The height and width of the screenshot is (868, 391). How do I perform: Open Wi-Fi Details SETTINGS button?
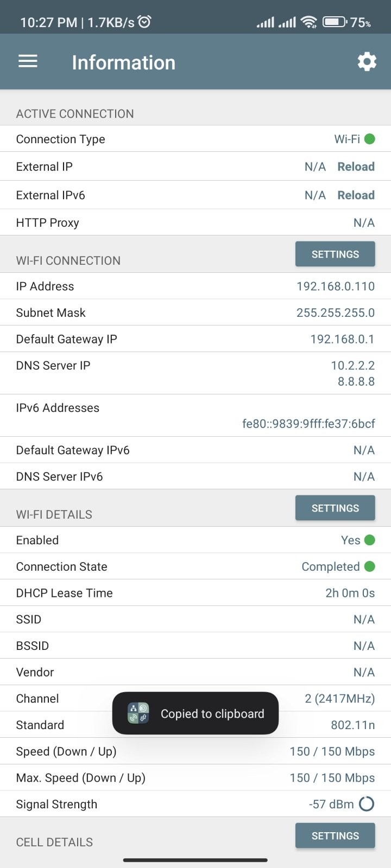pos(335,508)
